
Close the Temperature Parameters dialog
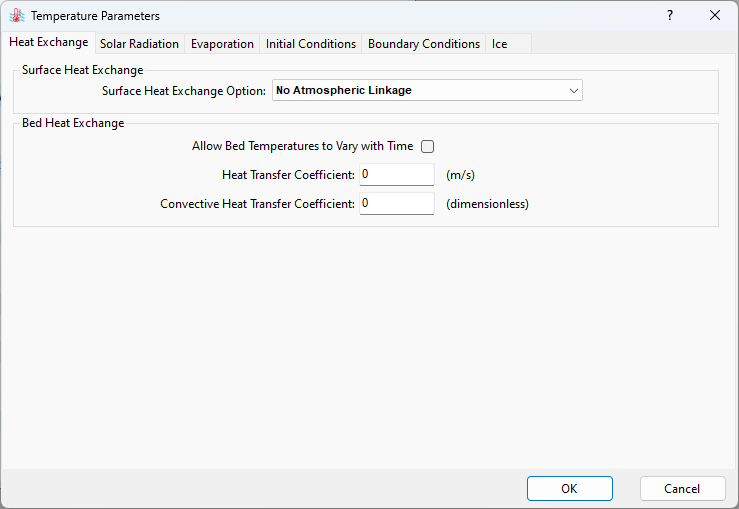[715, 16]
